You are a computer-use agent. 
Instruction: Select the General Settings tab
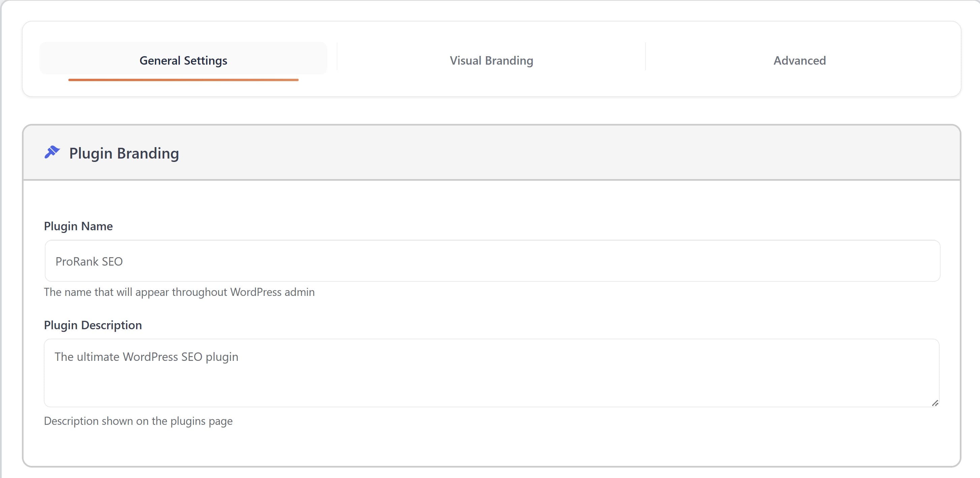point(183,60)
